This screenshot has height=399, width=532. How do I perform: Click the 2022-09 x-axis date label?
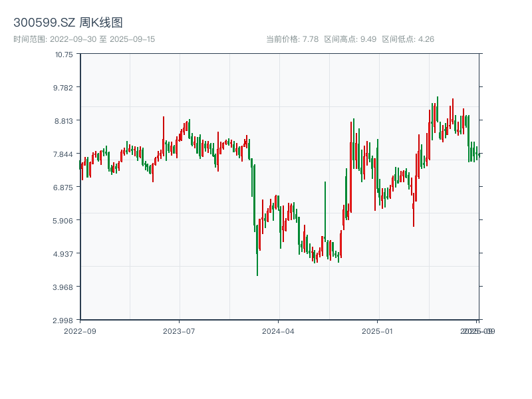pos(80,331)
